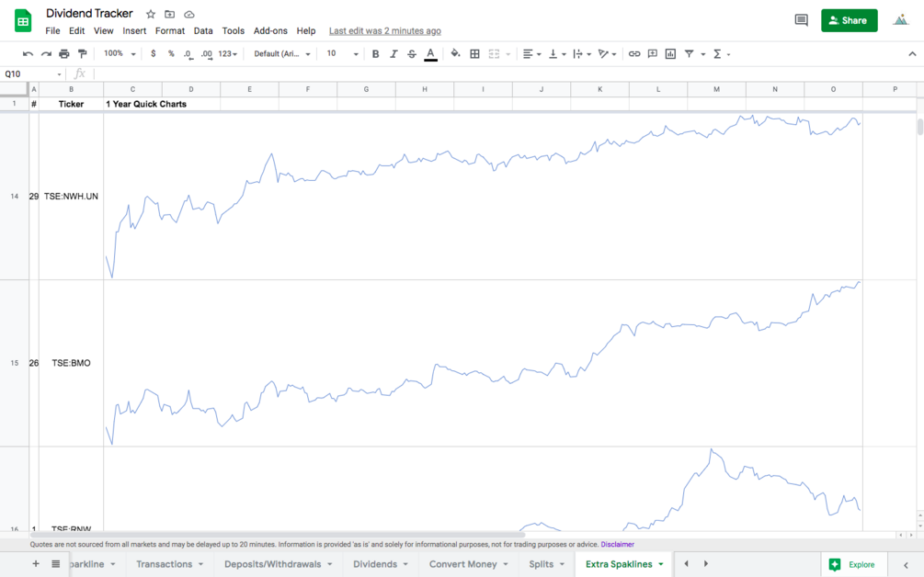
Task: Open the text color picker
Action: tap(431, 54)
